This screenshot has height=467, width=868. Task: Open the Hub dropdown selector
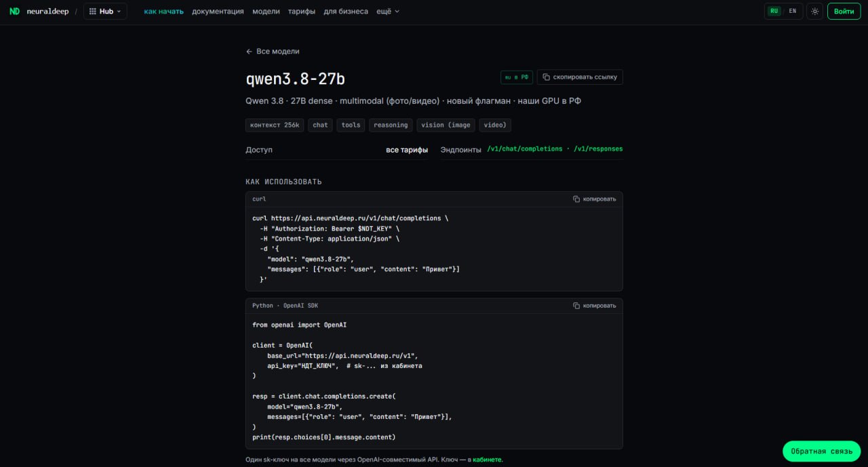point(105,12)
